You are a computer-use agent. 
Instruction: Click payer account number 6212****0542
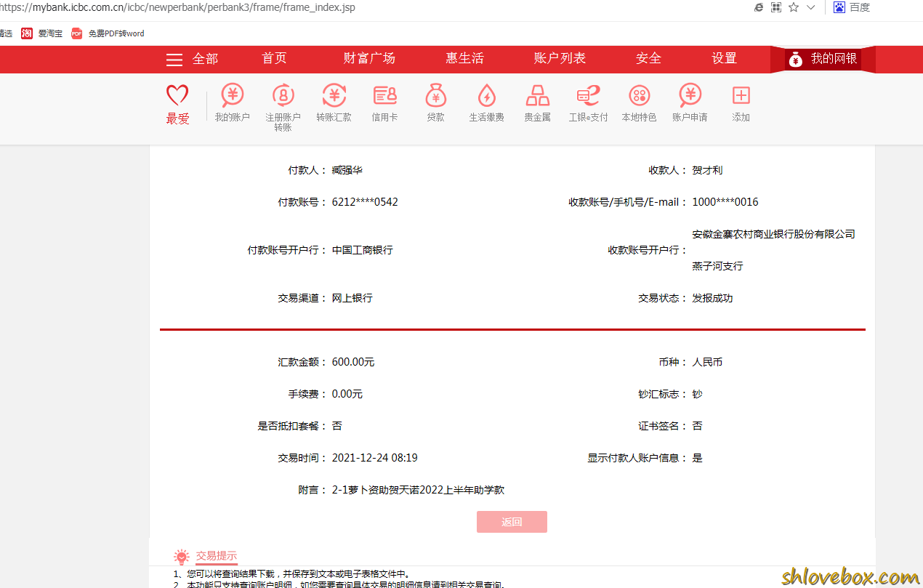[365, 202]
